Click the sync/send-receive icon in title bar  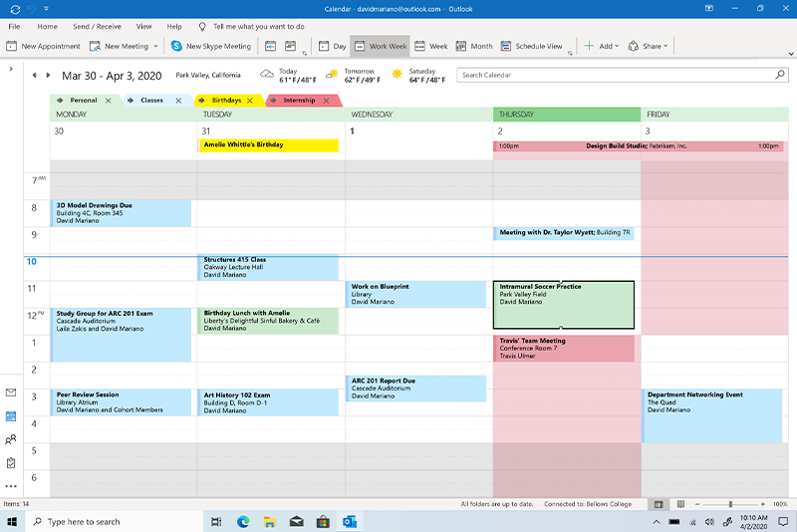[x=15, y=9]
